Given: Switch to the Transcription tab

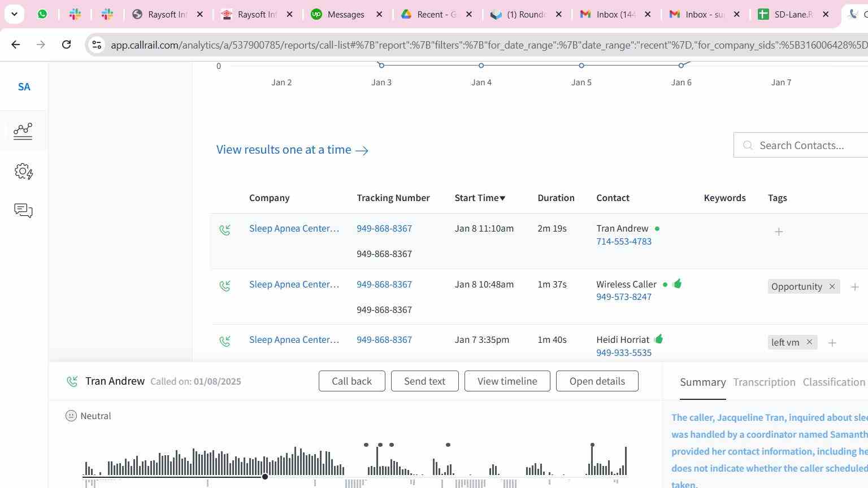Looking at the screenshot, I should (x=764, y=382).
